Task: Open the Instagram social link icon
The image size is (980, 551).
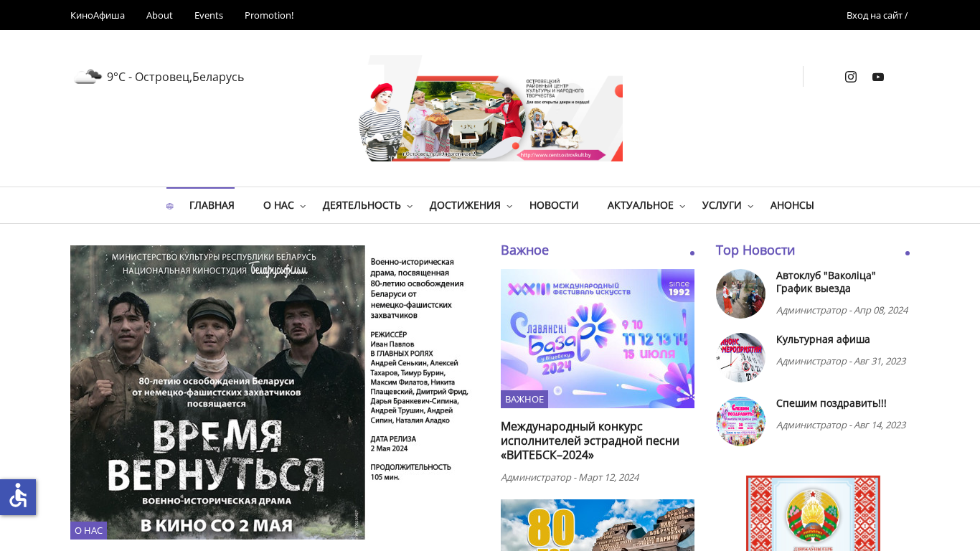Action: click(x=851, y=77)
